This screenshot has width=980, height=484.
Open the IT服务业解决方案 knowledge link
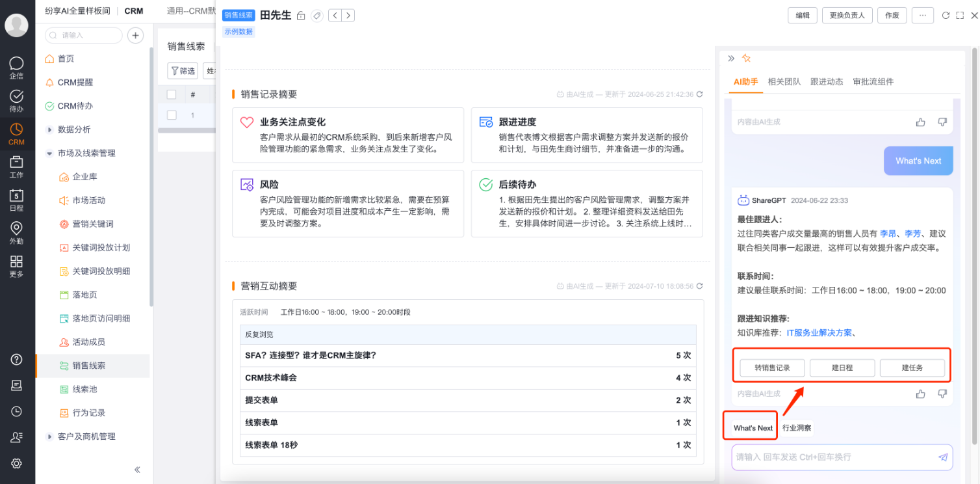818,333
